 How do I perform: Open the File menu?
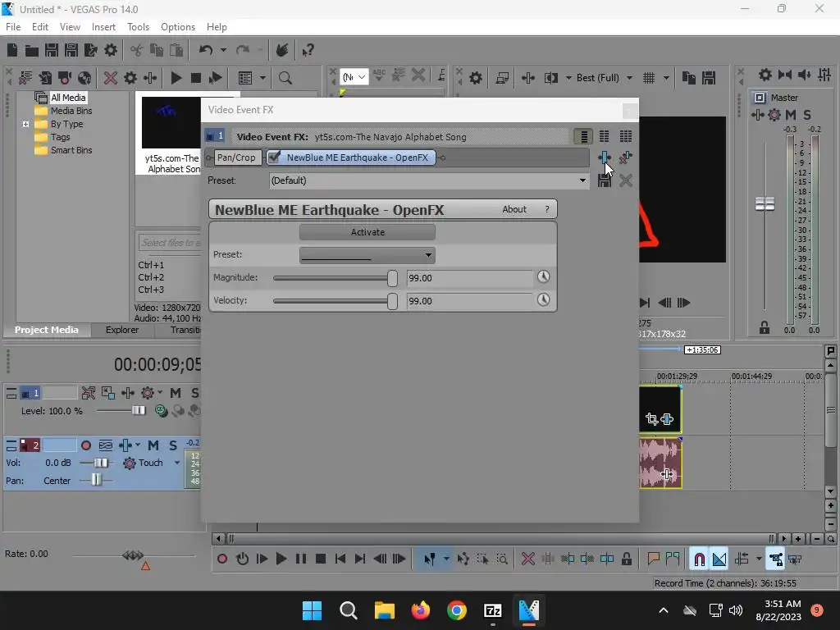tap(13, 27)
